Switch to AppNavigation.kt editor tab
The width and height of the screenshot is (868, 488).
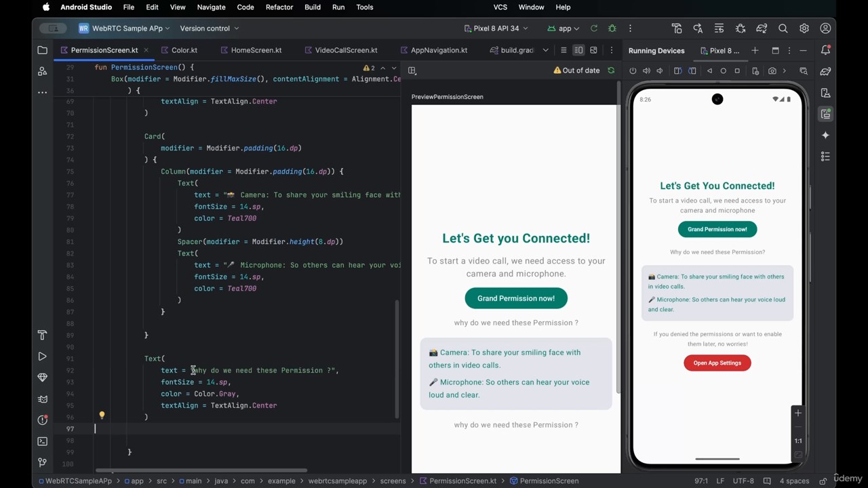click(x=433, y=50)
